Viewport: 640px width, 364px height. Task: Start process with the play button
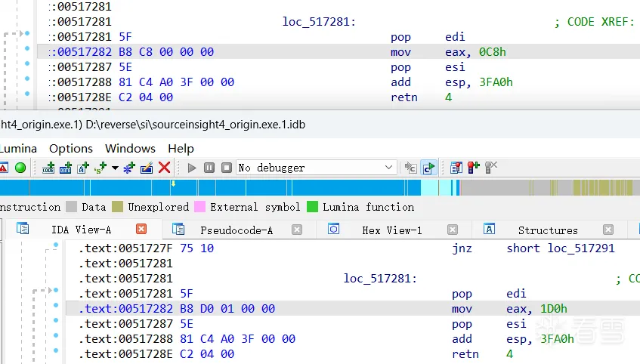point(191,168)
